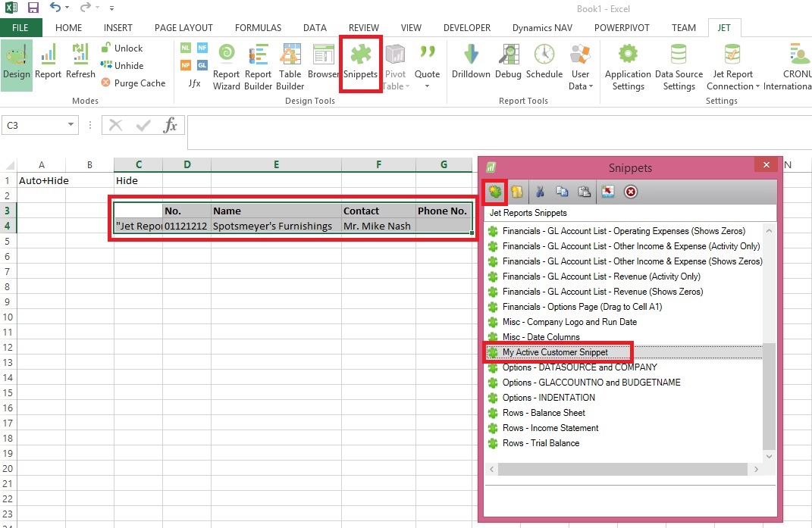812x528 pixels.
Task: Click Purge Cache button
Action: pyautogui.click(x=133, y=83)
